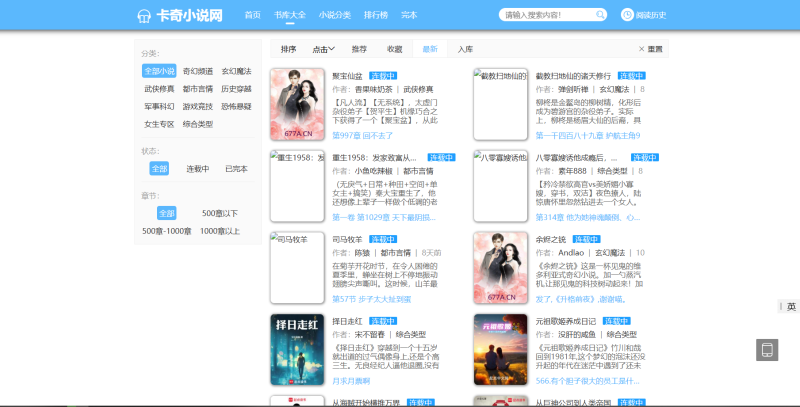Select category 女生专区
Image resolution: width=800 pixels, height=407 pixels.
159,124
